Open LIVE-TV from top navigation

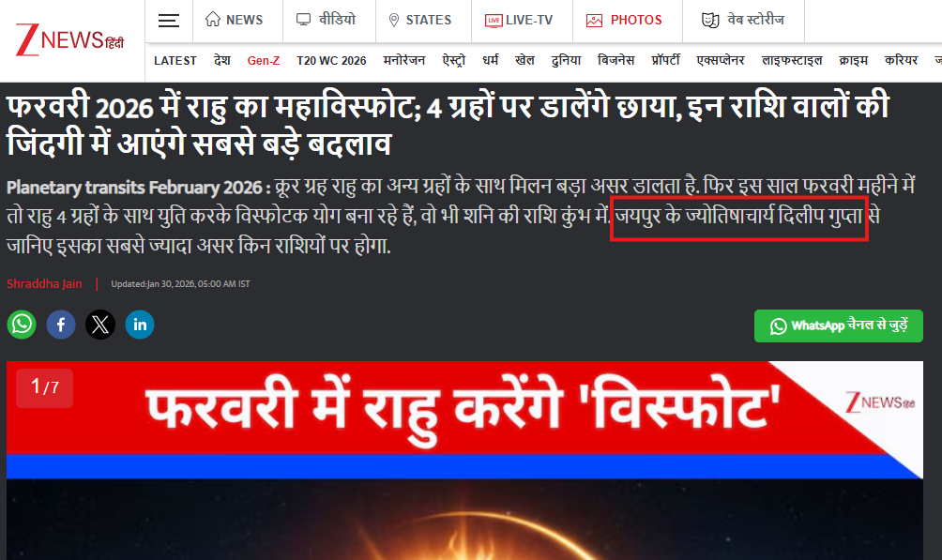click(519, 21)
